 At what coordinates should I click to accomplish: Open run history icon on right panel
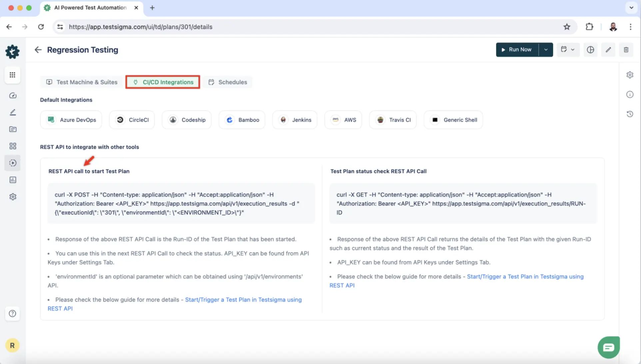pyautogui.click(x=630, y=114)
